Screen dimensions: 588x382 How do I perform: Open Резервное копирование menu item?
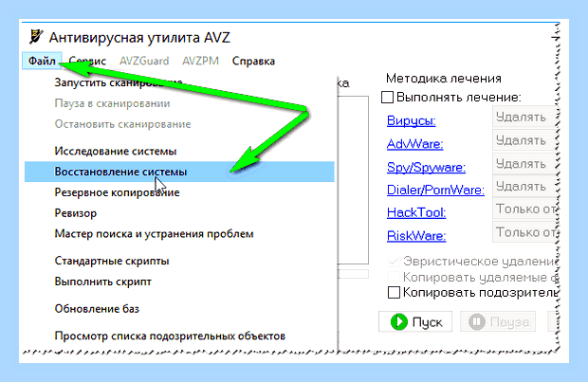(x=179, y=192)
